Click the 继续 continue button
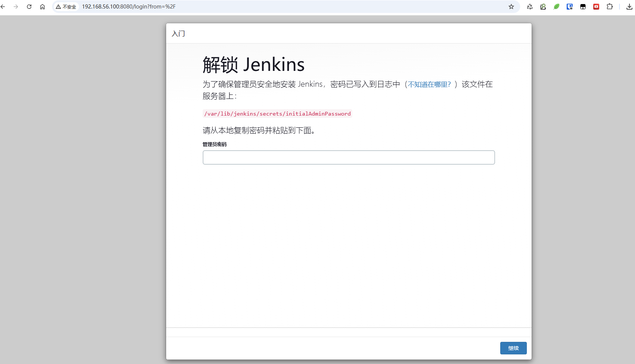635x364 pixels. point(513,348)
